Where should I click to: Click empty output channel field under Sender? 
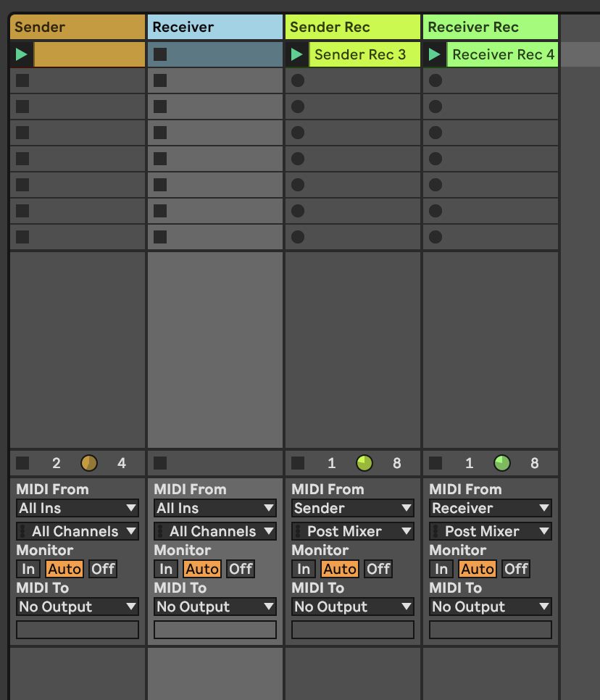coord(77,630)
